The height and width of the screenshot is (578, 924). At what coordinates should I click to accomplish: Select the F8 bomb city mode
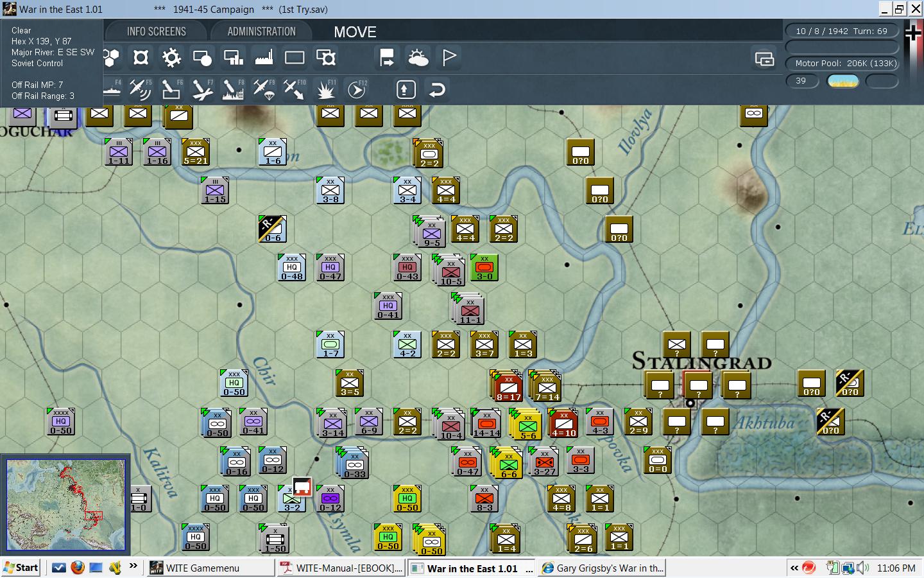pyautogui.click(x=233, y=89)
